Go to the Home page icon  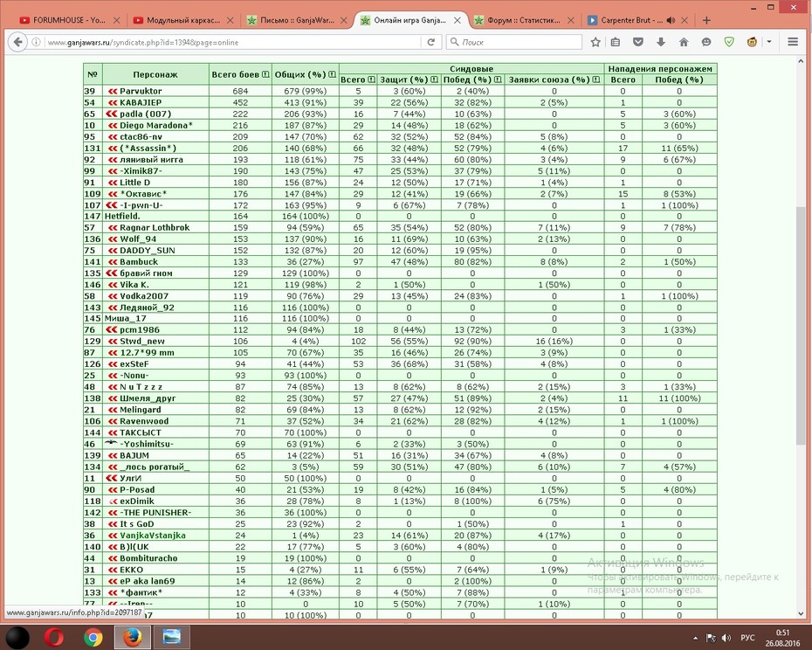click(684, 42)
